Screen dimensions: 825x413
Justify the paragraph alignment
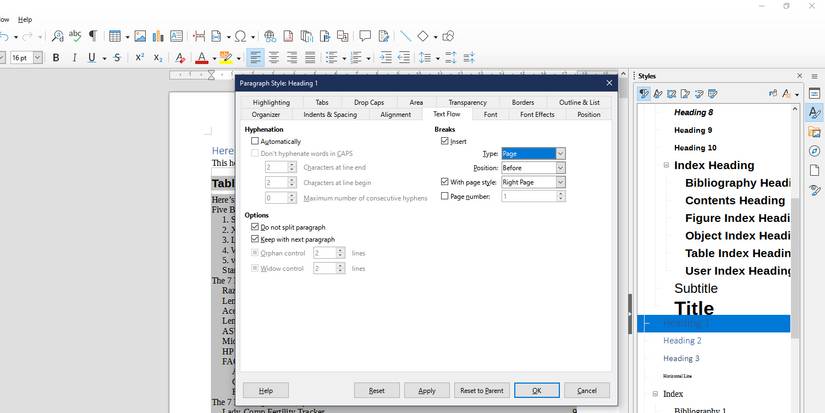[x=310, y=58]
